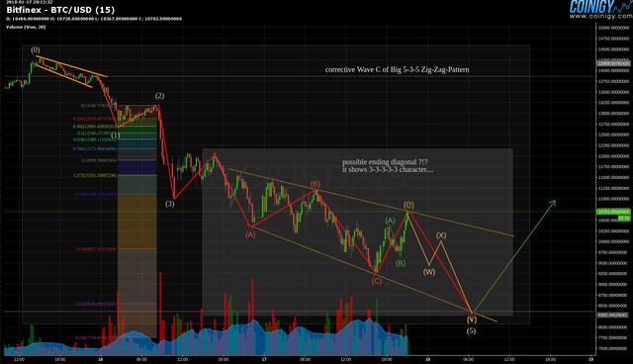633x364 pixels.
Task: Select the 0.382 Fibonacci level label
Action: click(x=95, y=127)
